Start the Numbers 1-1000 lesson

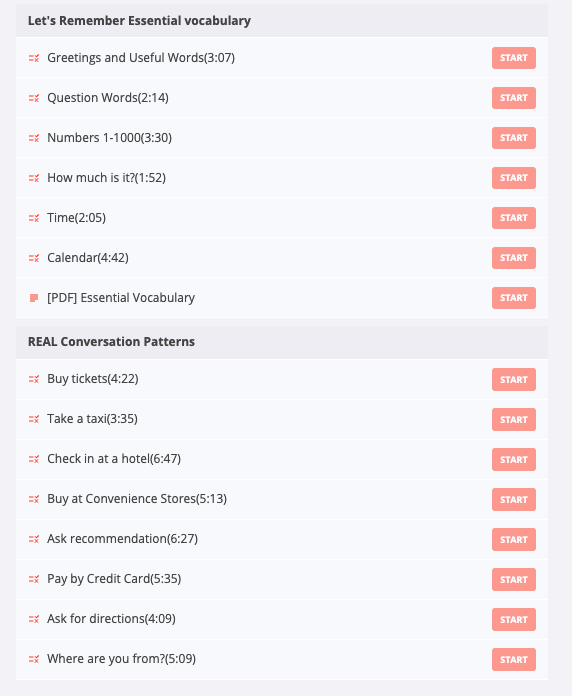tap(513, 138)
